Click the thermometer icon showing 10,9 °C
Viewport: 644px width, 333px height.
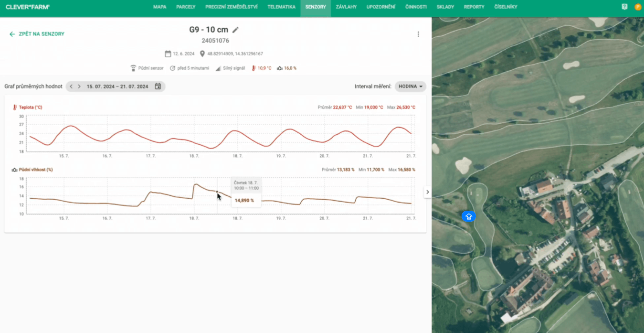click(254, 68)
